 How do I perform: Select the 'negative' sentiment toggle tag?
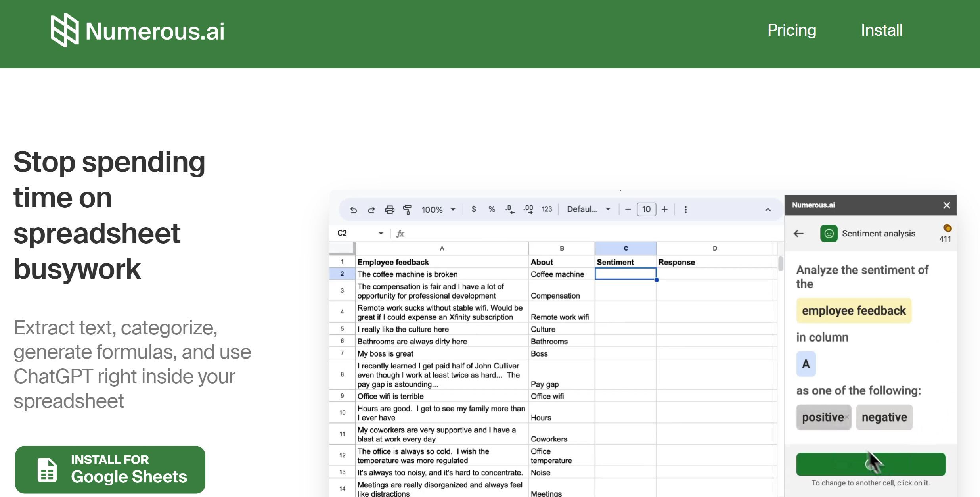point(884,416)
